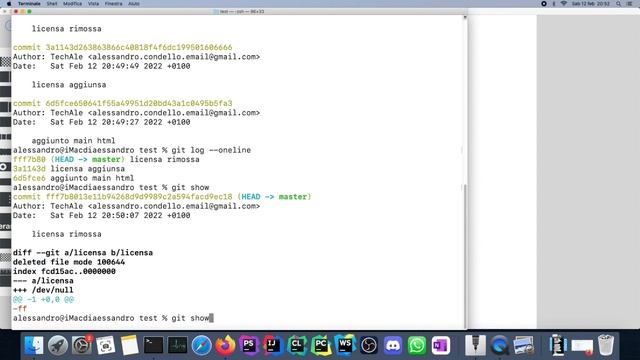640x360 pixels.
Task: Open Discord in the dock
Action: click(x=393, y=345)
